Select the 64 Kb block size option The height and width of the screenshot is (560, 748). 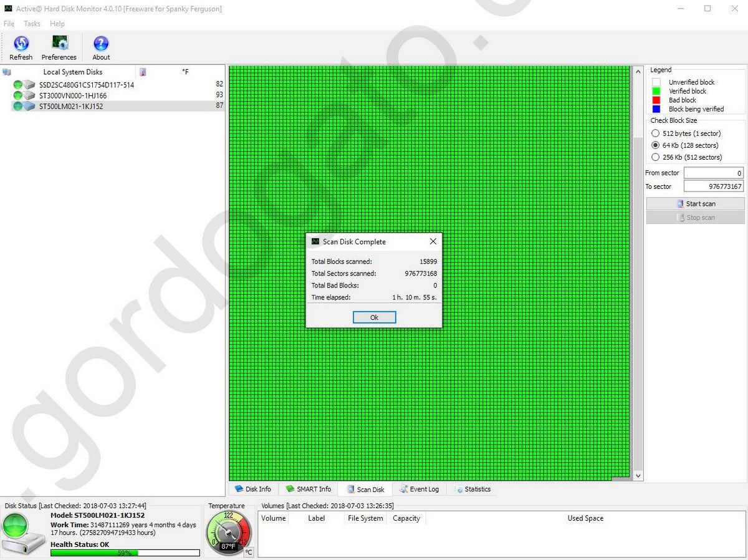click(x=655, y=145)
